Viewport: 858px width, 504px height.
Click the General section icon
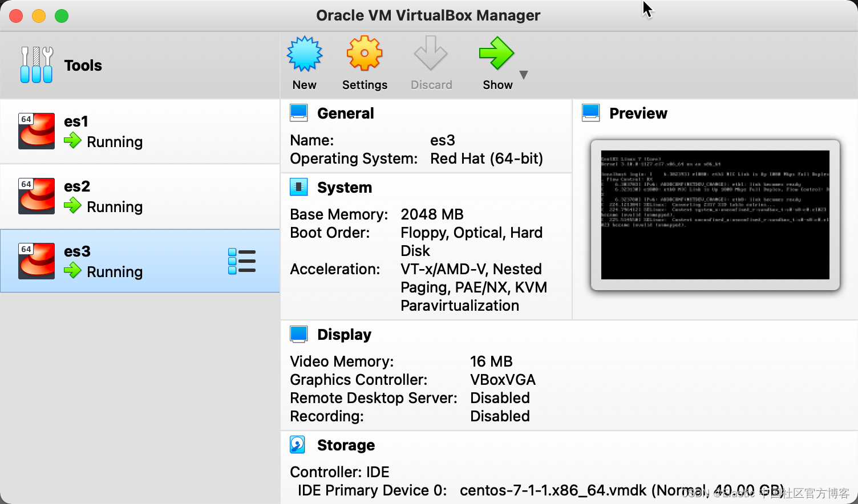tap(298, 113)
